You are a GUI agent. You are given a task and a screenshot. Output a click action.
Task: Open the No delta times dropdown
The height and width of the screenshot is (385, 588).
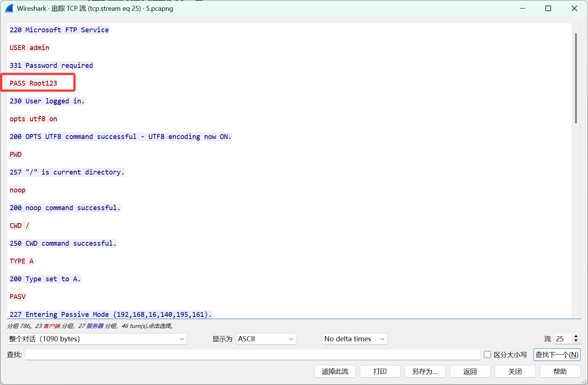(x=354, y=339)
